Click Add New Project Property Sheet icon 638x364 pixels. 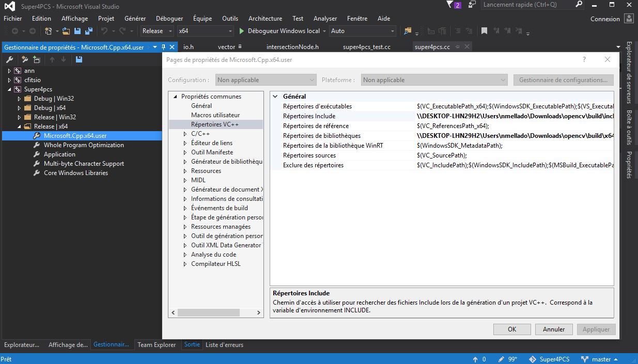24,59
